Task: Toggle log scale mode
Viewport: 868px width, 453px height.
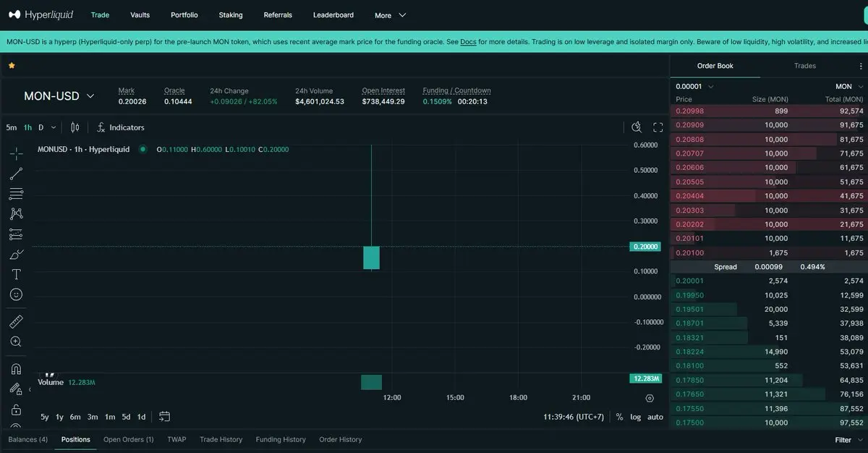Action: coord(635,417)
